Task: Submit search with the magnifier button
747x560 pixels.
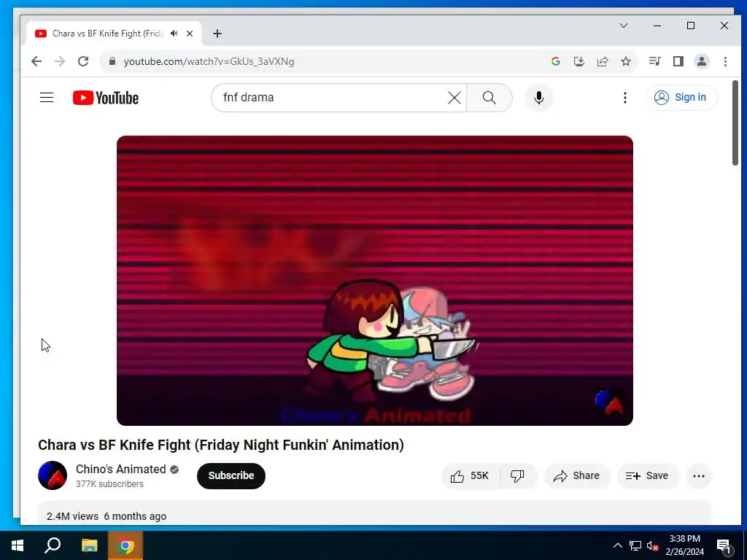Action: [489, 98]
